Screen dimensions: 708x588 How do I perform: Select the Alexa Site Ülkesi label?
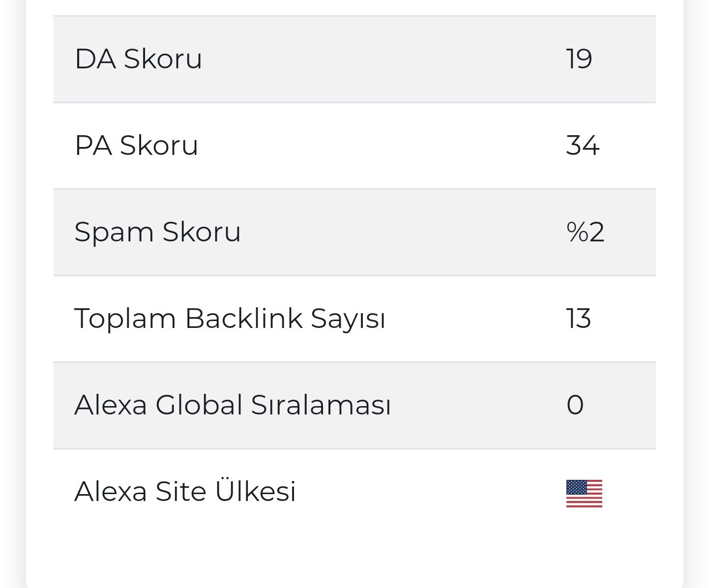(x=185, y=491)
